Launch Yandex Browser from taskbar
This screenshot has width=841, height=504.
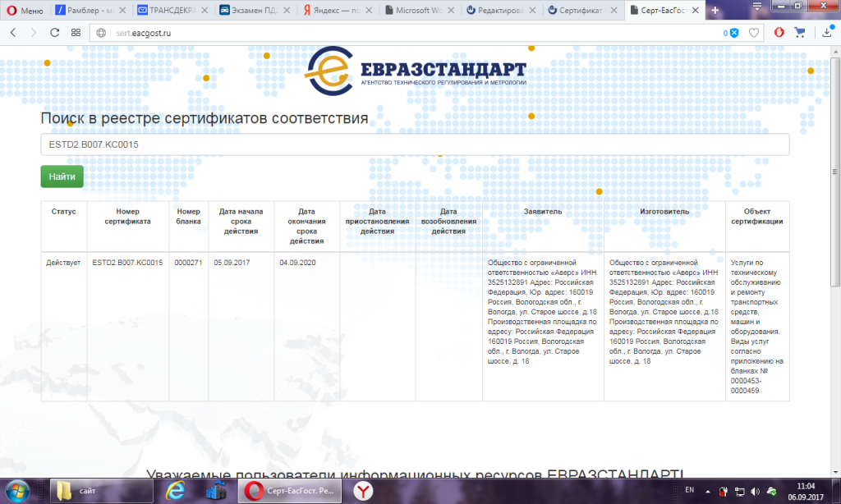[x=363, y=491]
